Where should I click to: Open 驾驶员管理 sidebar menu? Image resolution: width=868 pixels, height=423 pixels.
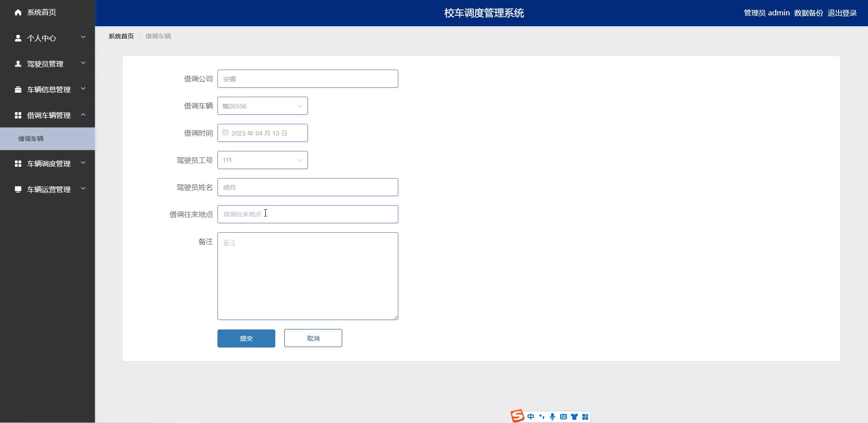pos(47,64)
